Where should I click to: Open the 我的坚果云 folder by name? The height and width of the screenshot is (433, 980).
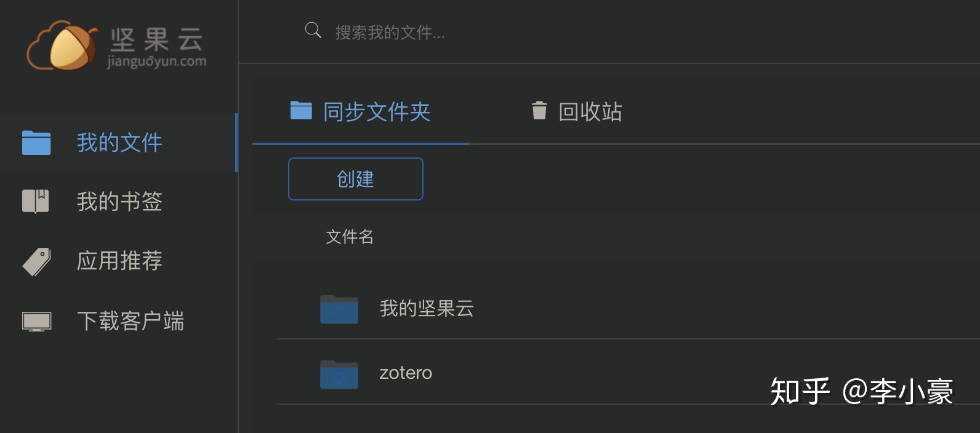pyautogui.click(x=427, y=309)
